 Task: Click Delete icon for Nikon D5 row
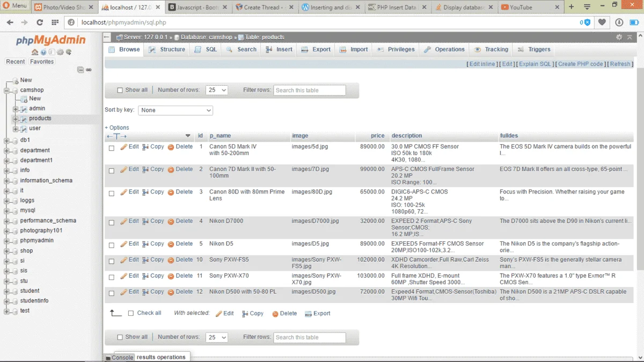point(171,244)
